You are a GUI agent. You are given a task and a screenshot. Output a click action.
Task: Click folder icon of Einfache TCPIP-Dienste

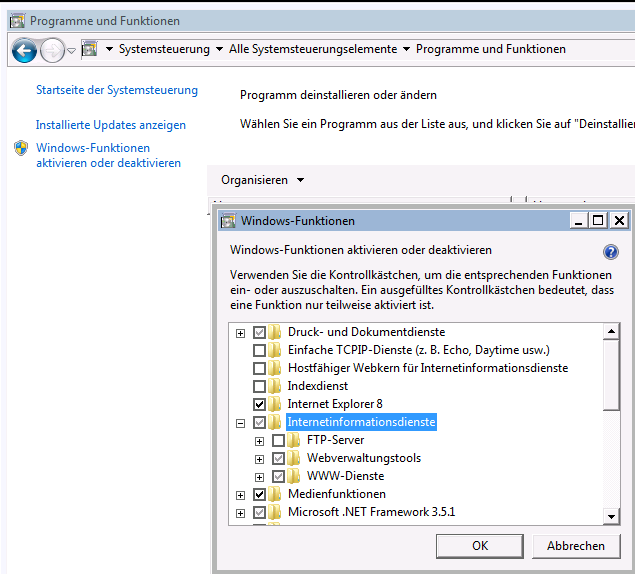275,350
